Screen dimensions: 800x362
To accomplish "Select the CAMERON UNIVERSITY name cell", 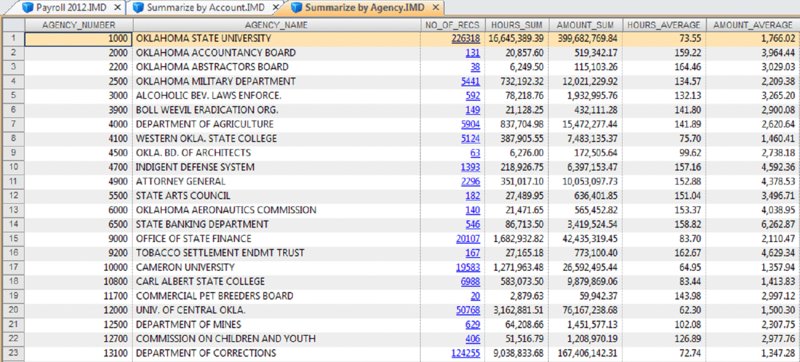I will [277, 267].
